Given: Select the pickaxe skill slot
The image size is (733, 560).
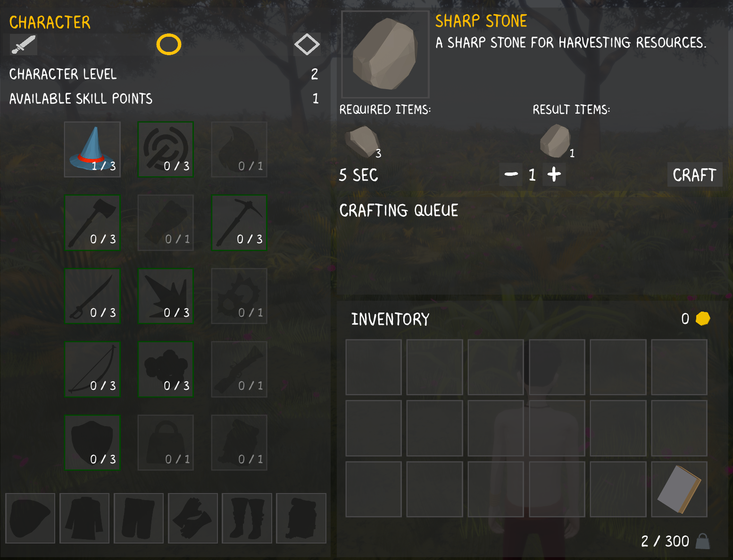Looking at the screenshot, I should [239, 222].
